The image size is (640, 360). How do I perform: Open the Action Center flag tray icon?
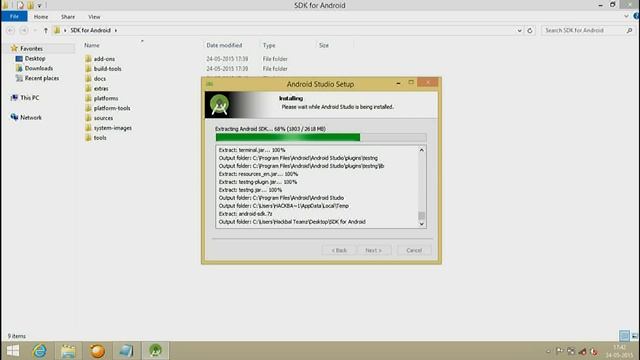point(559,351)
